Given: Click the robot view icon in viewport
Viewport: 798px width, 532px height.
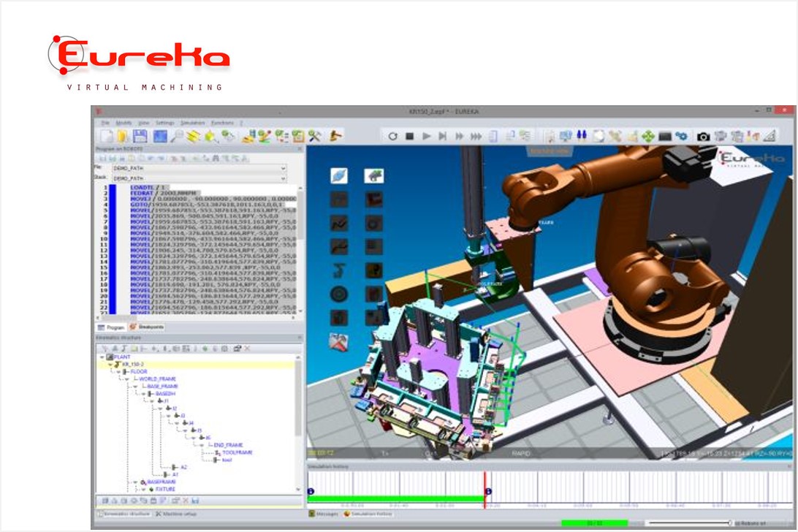Looking at the screenshot, I should pos(374,175).
